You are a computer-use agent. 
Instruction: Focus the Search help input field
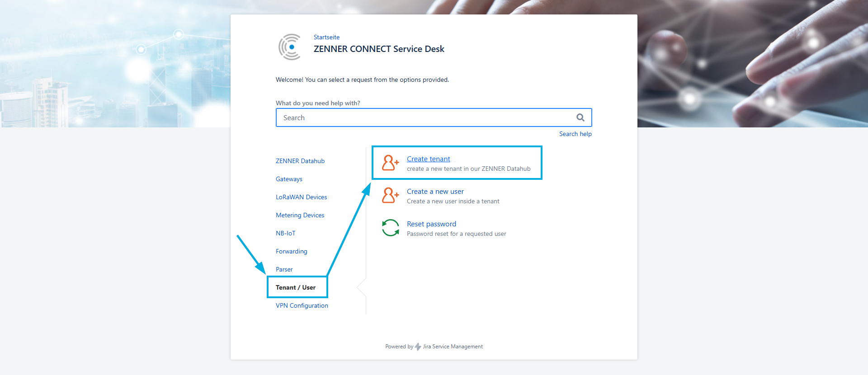[x=425, y=117]
